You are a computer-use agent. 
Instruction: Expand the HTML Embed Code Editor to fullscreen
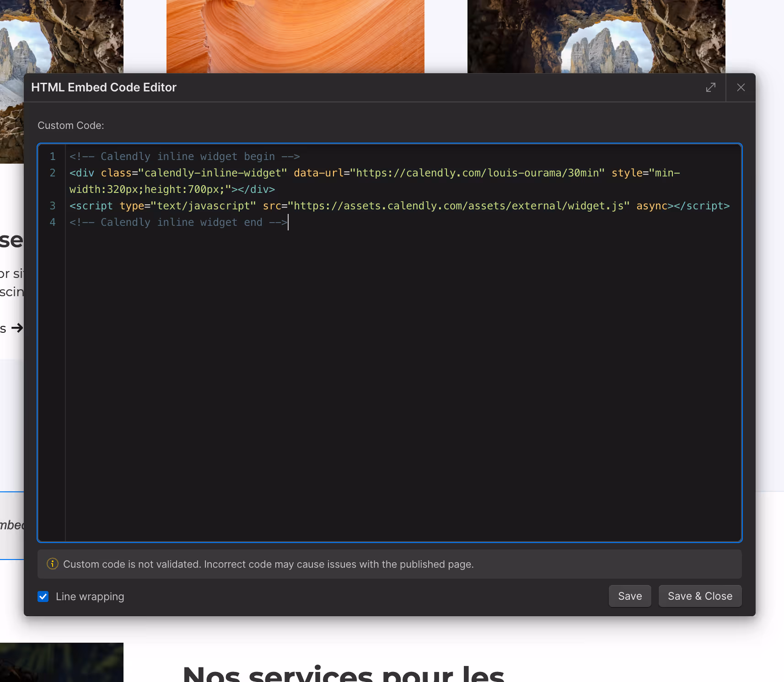[710, 87]
